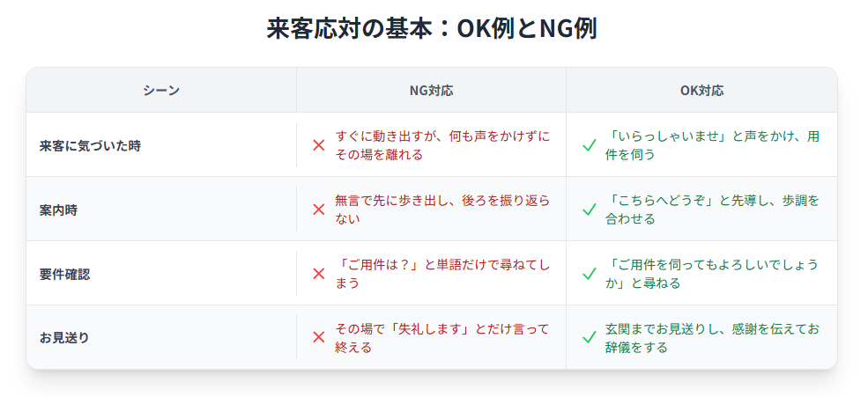Click the red X icon in 要件確認 row

[318, 274]
